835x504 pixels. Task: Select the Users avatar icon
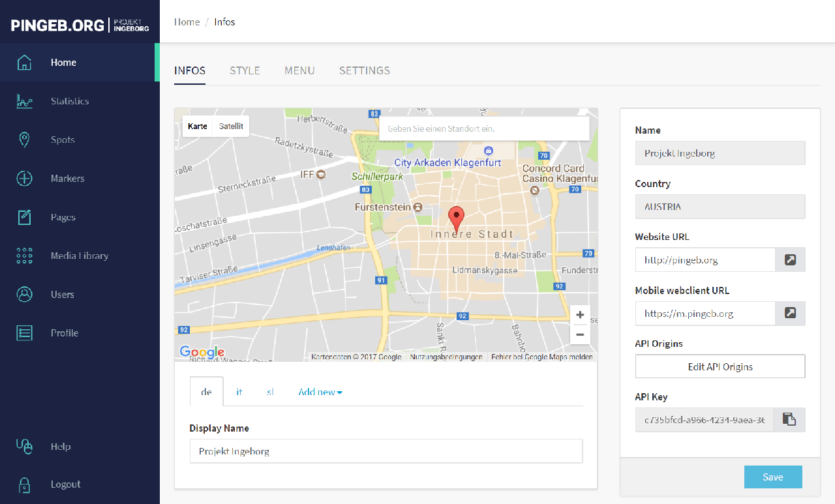[x=24, y=294]
